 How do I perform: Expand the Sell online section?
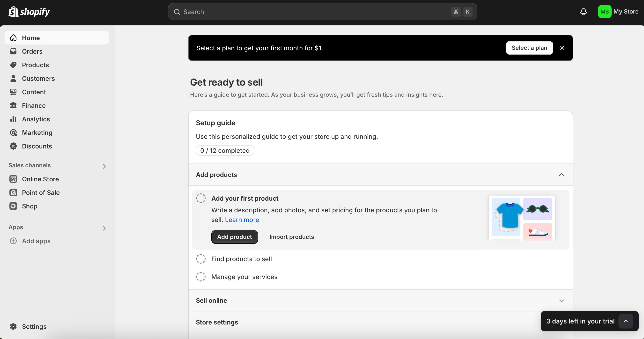[x=561, y=301]
